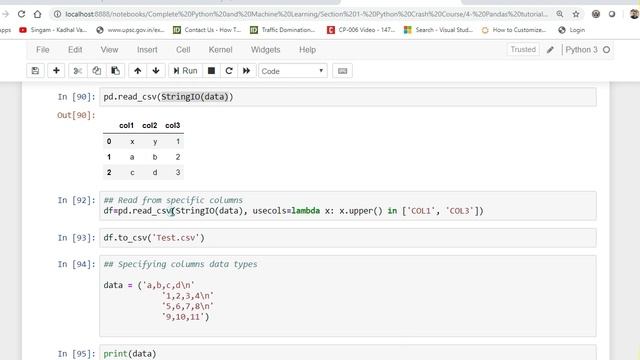Viewport: 640px width, 360px height.
Task: Open the Insert menu
Action: 147,50
